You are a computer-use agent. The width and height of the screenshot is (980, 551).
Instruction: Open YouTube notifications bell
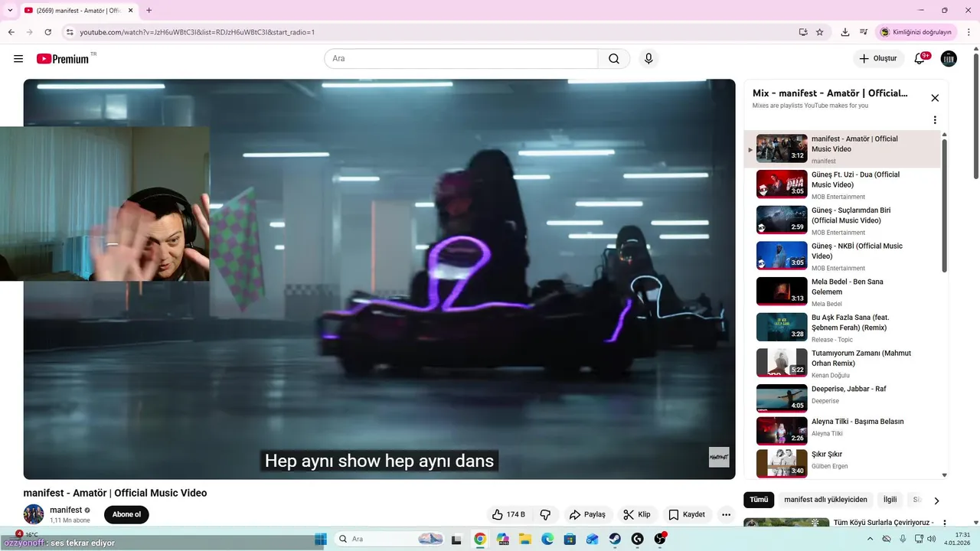pyautogui.click(x=920, y=59)
